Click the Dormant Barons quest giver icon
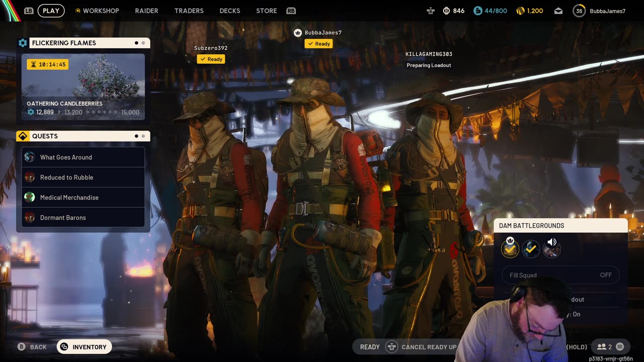644x362 pixels. click(x=30, y=218)
